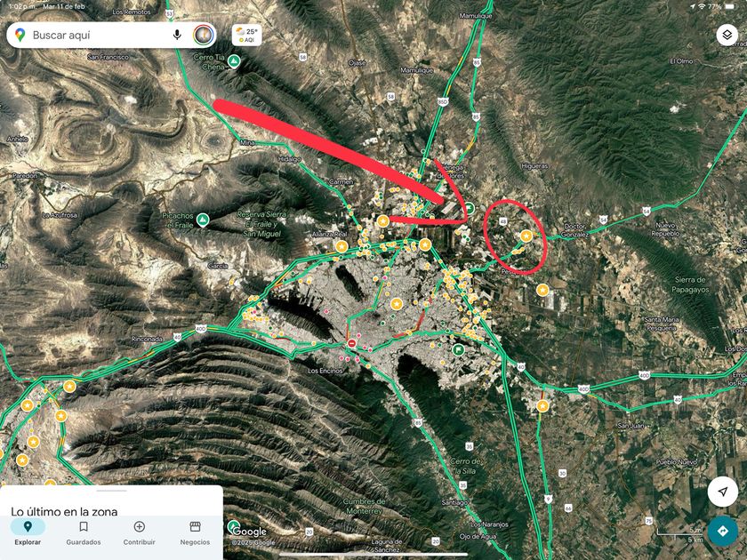Switch to the Guardados tab
Screen dimensions: 747x560
84,532
